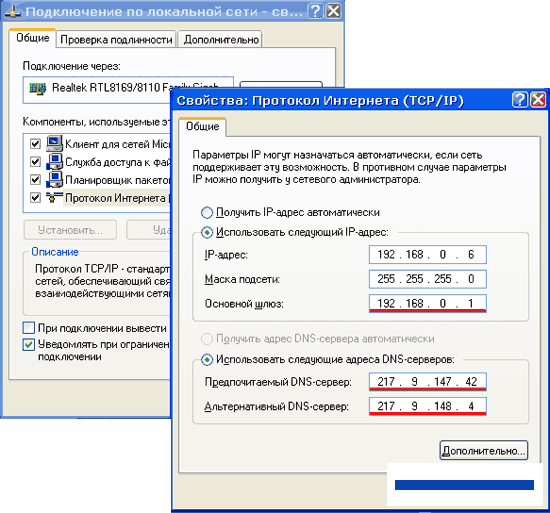Toggle the 'Уведомлять при ограниченном' checkbox
The image size is (550, 513).
point(29,345)
